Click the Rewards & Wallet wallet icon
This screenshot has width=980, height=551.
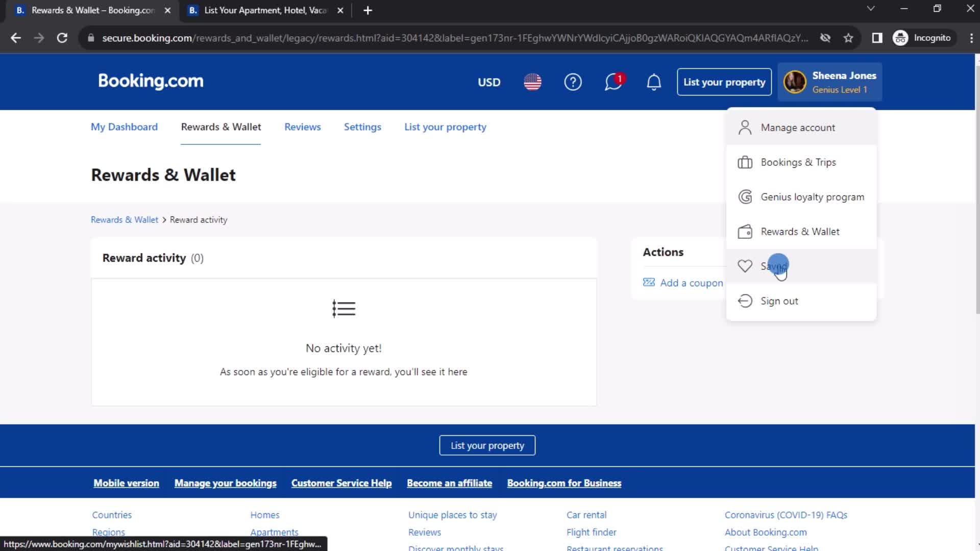click(x=745, y=232)
